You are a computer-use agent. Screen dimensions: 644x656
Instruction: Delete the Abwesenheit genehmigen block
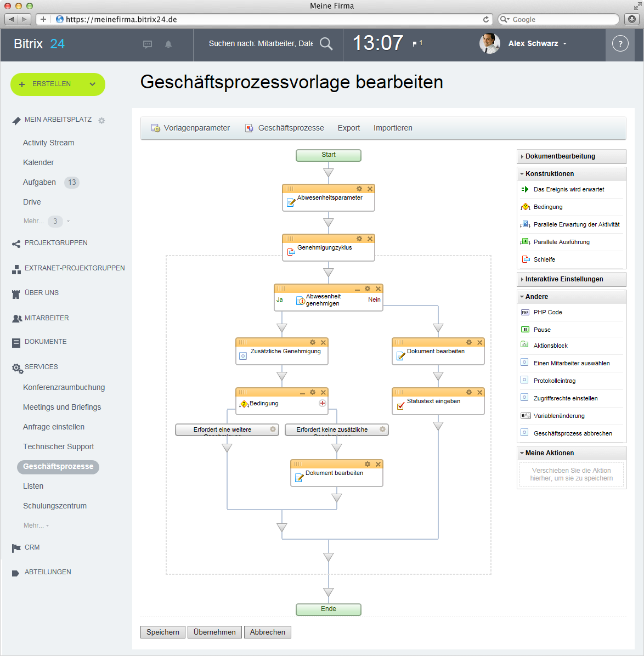point(379,289)
